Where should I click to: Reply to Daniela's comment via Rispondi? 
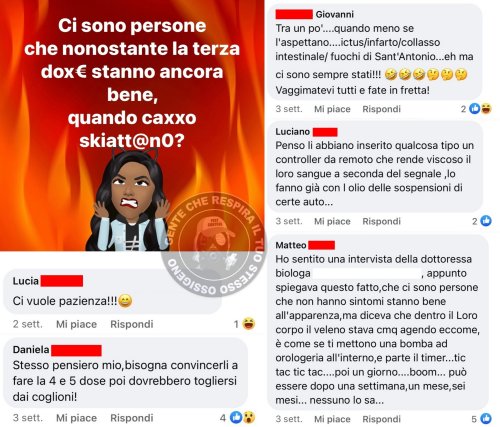pos(132,418)
